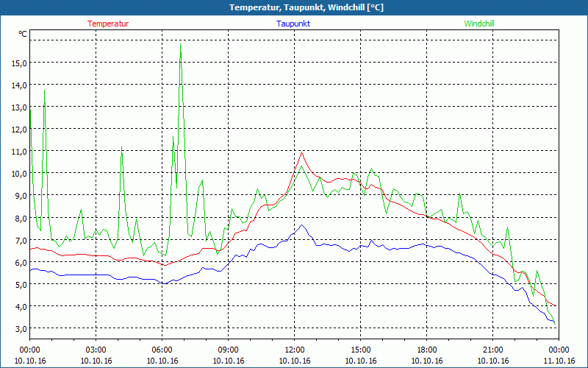Click the 12:00 time axis label
Screen dimensions: 588x368
[x=295, y=350]
